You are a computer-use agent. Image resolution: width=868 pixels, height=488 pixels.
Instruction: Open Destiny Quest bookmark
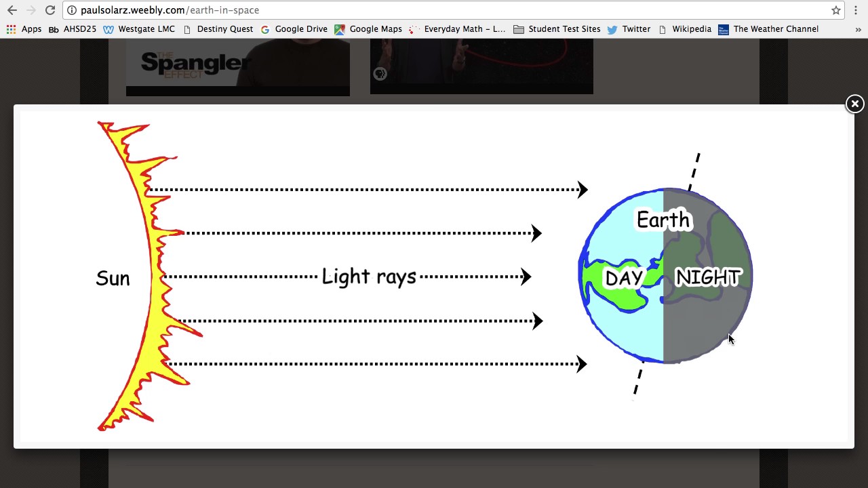(x=218, y=29)
